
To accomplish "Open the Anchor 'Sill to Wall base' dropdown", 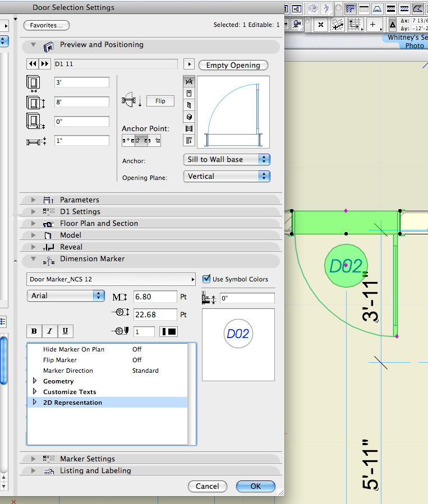I will click(227, 159).
